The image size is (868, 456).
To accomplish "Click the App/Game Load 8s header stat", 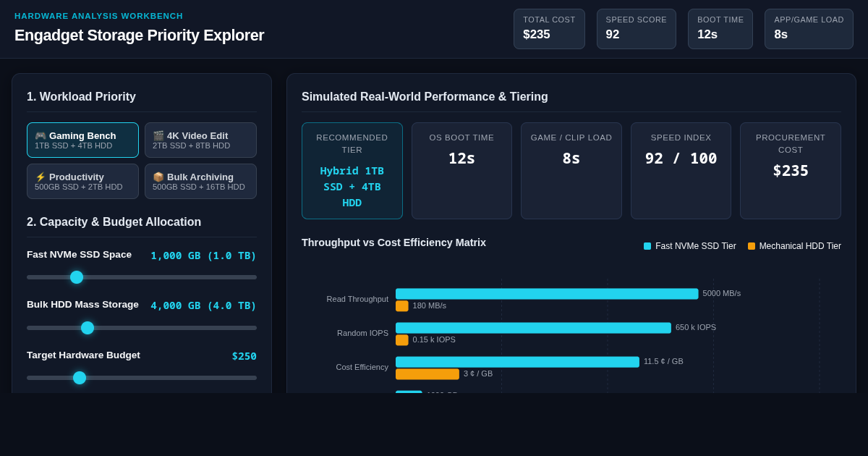I will (x=809, y=29).
